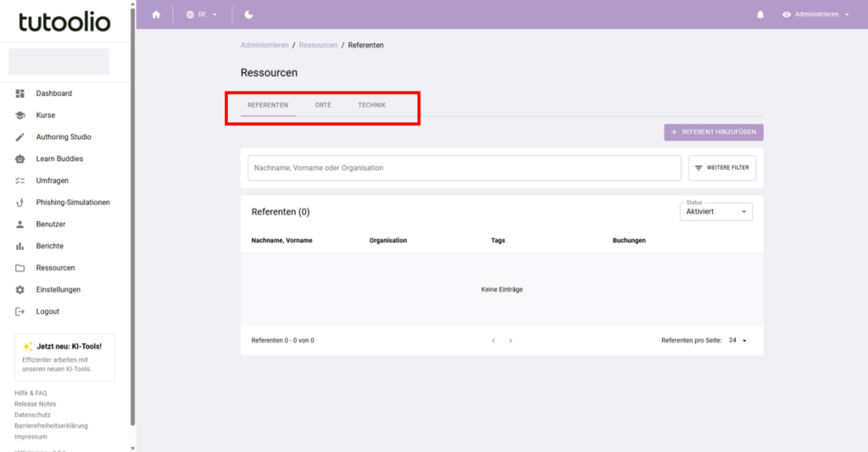
Task: Click the Phishing-Simulationen hook icon
Action: coord(20,203)
